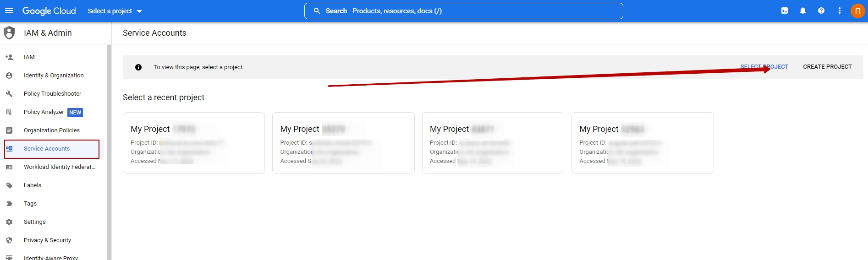Open the Select a project dropdown
Image resolution: width=868 pixels, height=260 pixels.
(x=115, y=11)
